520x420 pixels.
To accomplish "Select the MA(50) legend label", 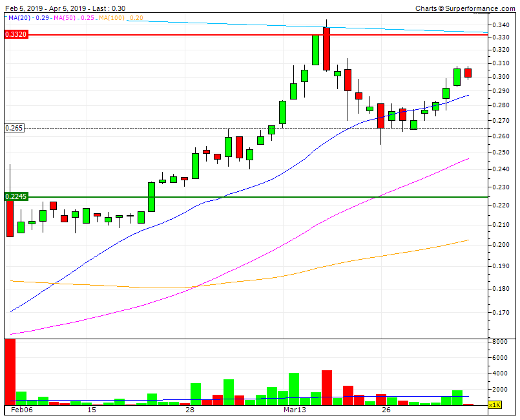I will [65, 17].
